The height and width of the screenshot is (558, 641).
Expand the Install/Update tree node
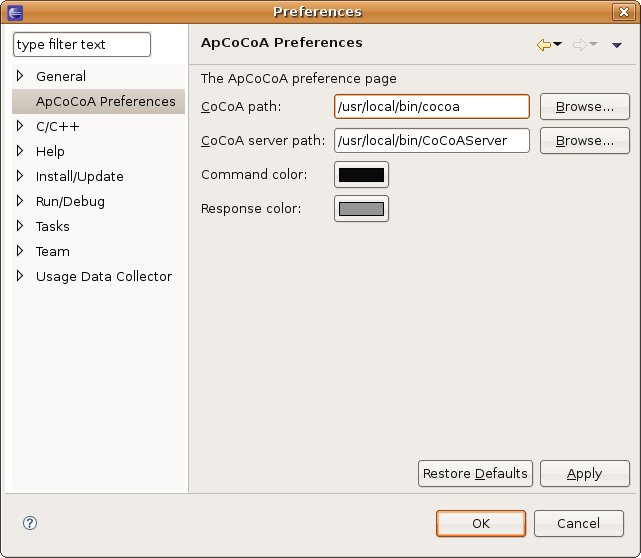(20, 176)
